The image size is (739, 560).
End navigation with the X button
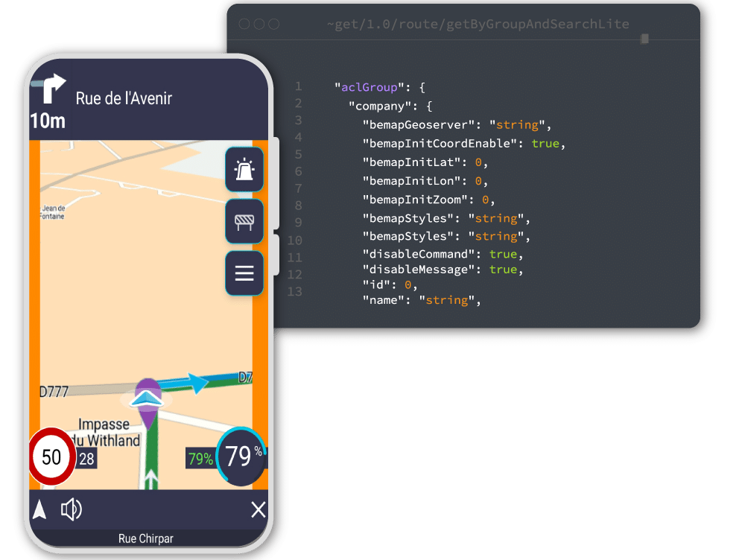point(258,509)
